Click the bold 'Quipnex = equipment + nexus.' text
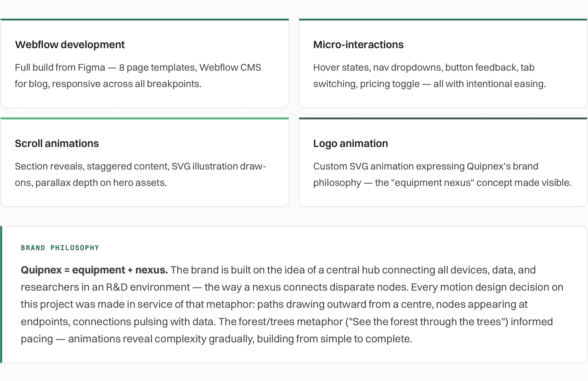This screenshot has height=381, width=588. (94, 270)
